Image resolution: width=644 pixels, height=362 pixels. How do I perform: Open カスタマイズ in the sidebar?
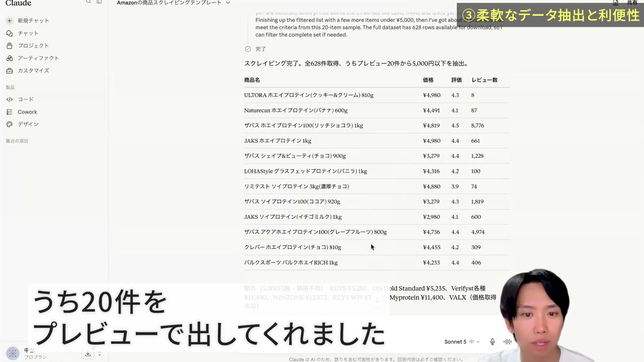[x=33, y=70]
